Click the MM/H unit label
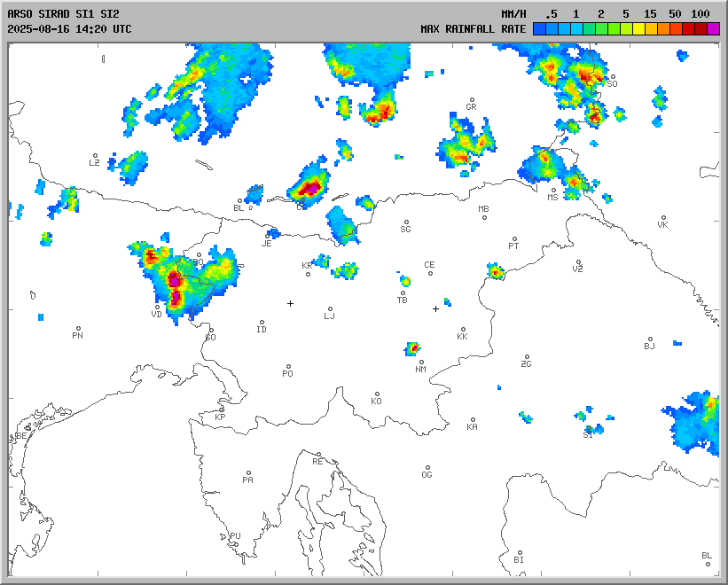Screen dimensions: 728x585 click(513, 14)
